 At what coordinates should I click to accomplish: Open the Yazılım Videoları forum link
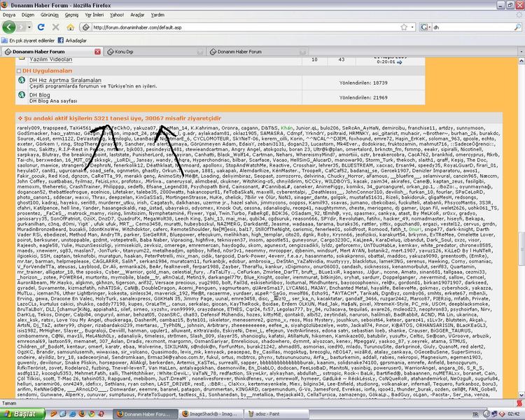(x=50, y=59)
